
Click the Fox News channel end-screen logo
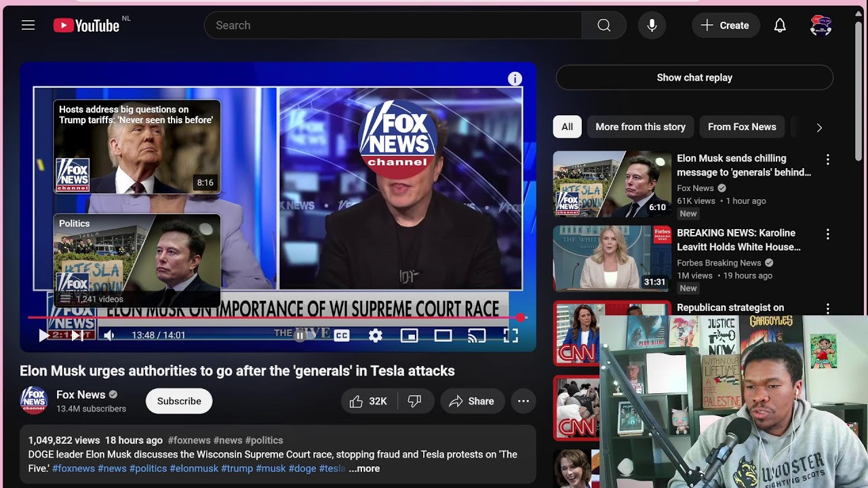tap(397, 139)
